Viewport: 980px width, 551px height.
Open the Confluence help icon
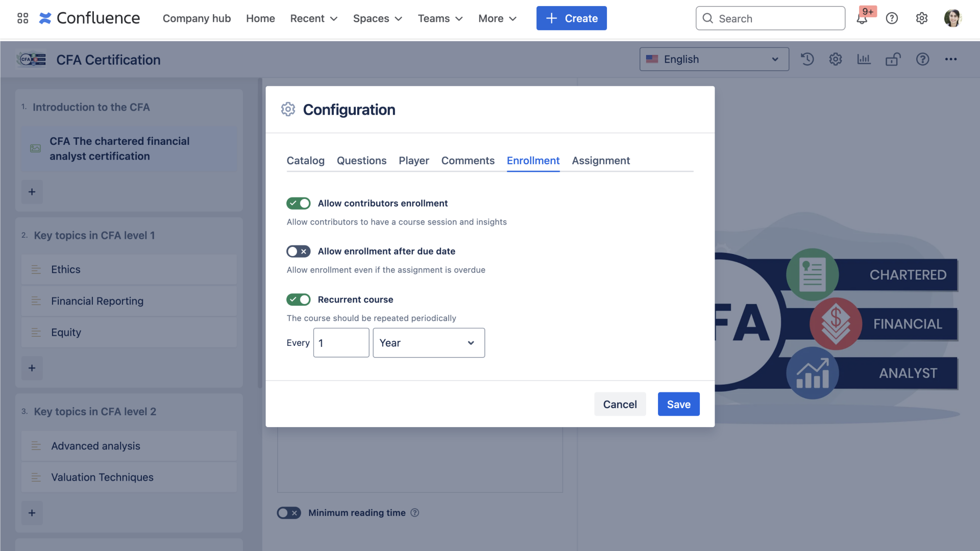pyautogui.click(x=892, y=18)
